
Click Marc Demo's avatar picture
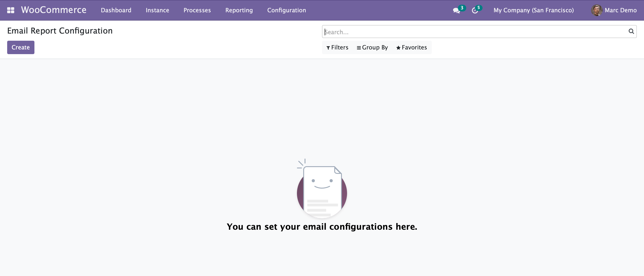click(597, 10)
